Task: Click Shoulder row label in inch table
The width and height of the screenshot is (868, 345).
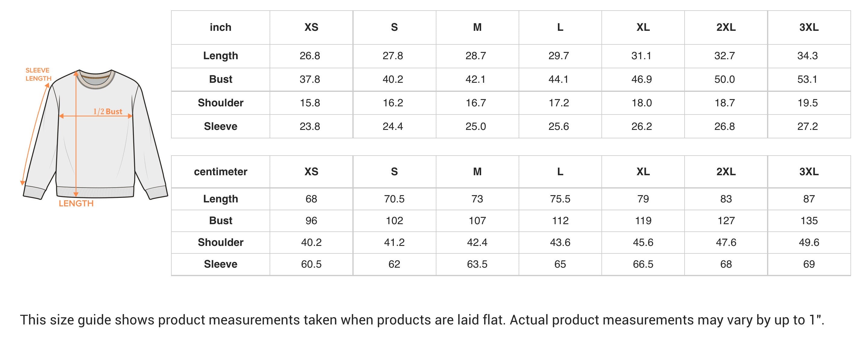Action: click(x=220, y=103)
